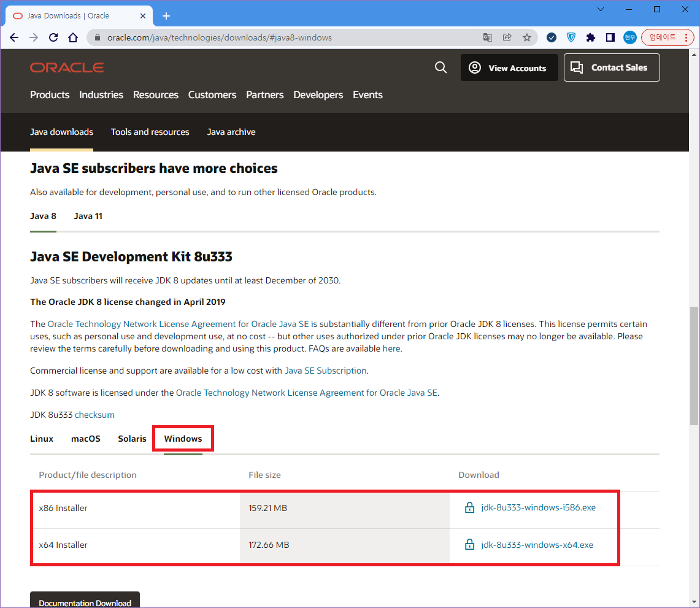Open the FAQs 'here' link
This screenshot has height=608, width=700.
pyautogui.click(x=391, y=348)
